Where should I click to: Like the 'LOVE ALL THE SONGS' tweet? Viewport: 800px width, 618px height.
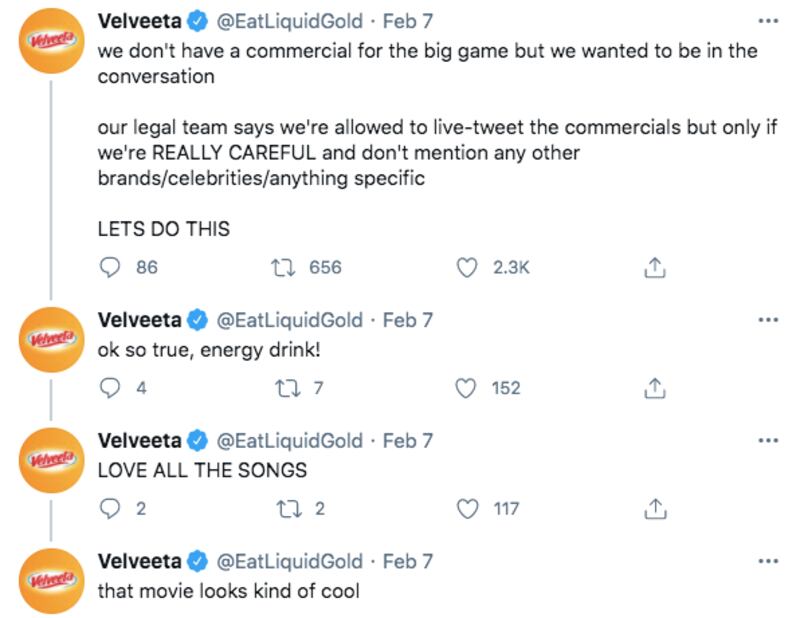[x=465, y=509]
